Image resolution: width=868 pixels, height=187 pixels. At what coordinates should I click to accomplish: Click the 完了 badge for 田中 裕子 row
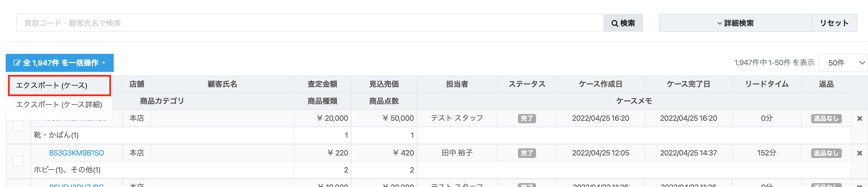coord(527,153)
